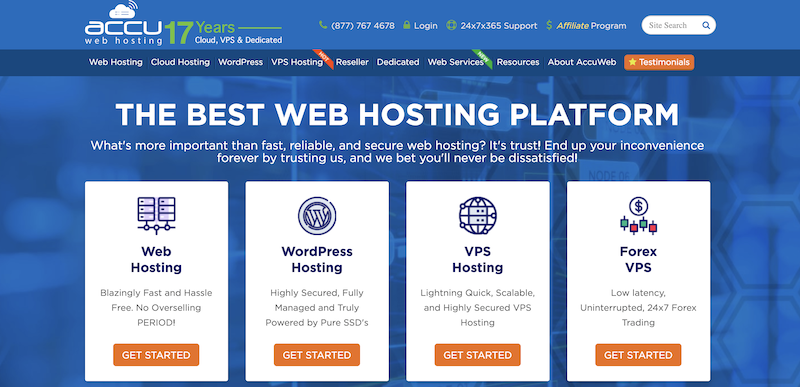
Task: Open the Reseller menu
Action: (x=352, y=62)
